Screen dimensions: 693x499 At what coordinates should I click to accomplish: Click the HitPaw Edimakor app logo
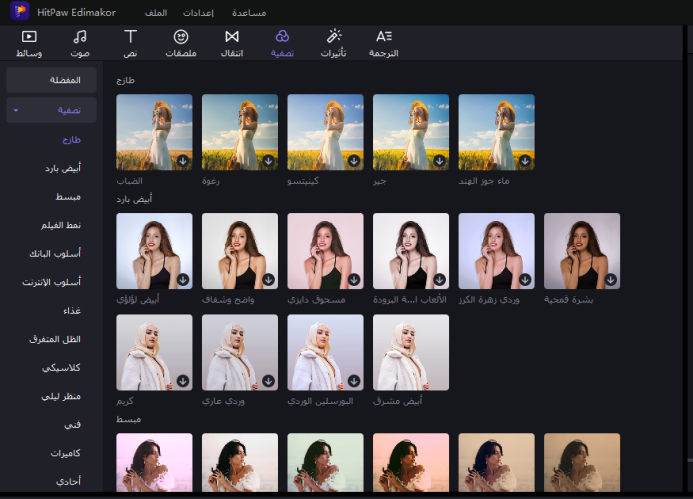[x=19, y=11]
